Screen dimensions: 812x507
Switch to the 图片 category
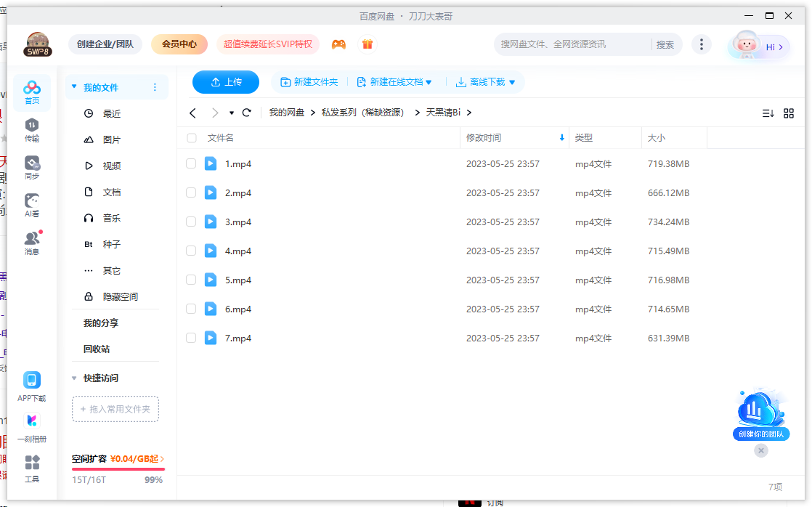click(110, 139)
